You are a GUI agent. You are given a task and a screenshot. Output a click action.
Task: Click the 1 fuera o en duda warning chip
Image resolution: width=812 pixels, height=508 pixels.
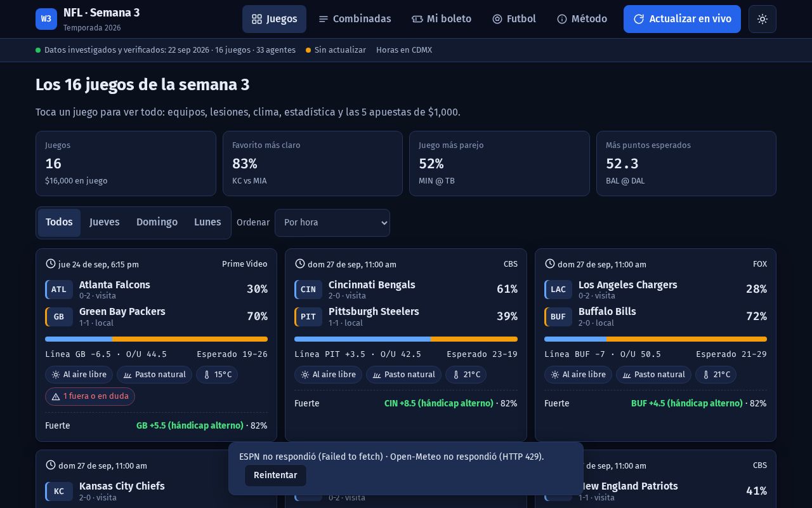pyautogui.click(x=90, y=396)
